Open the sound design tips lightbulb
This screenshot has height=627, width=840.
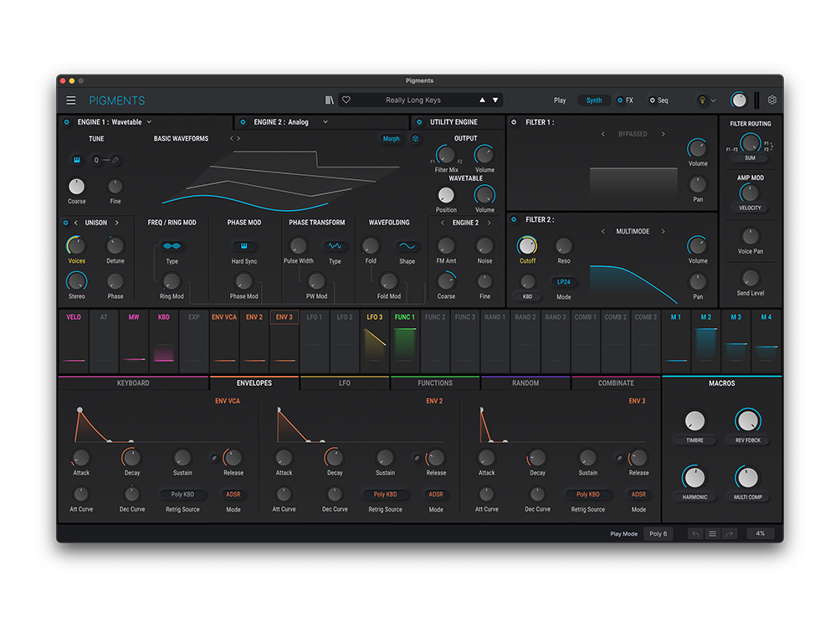(702, 100)
